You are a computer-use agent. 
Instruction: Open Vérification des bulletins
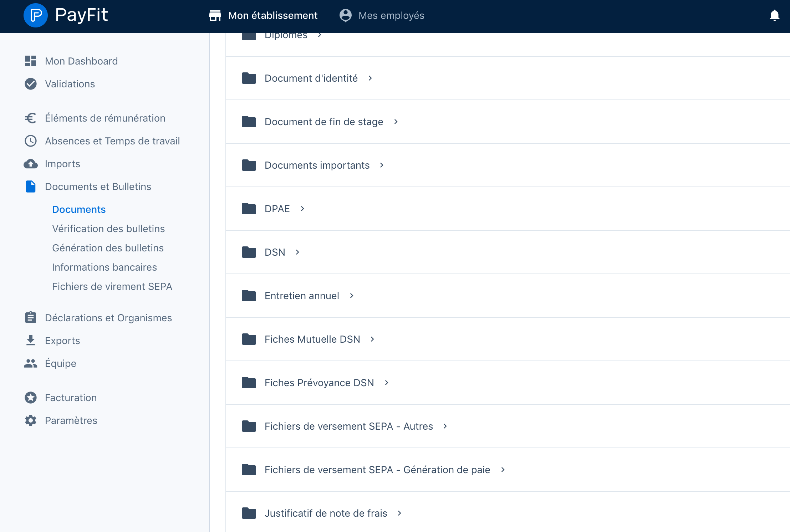point(108,229)
